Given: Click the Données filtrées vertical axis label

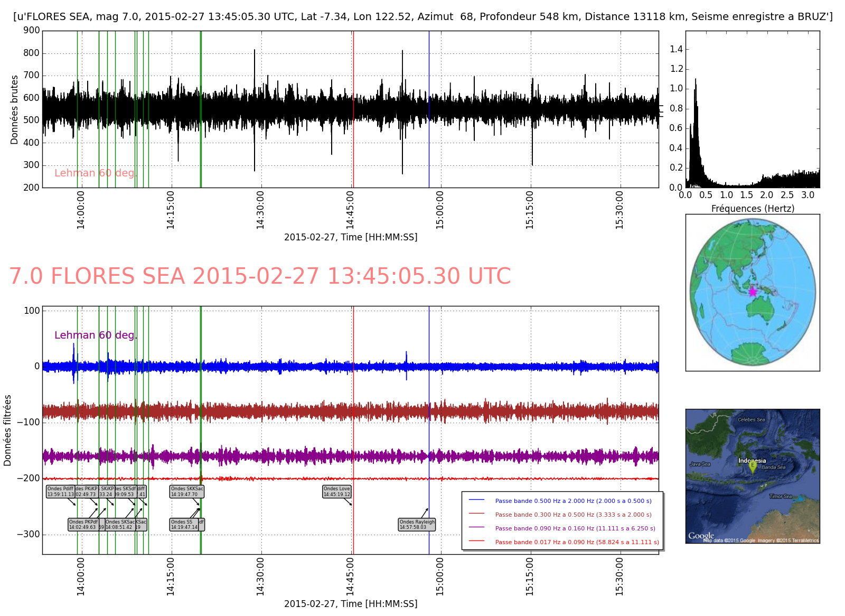Looking at the screenshot, I should coord(7,430).
